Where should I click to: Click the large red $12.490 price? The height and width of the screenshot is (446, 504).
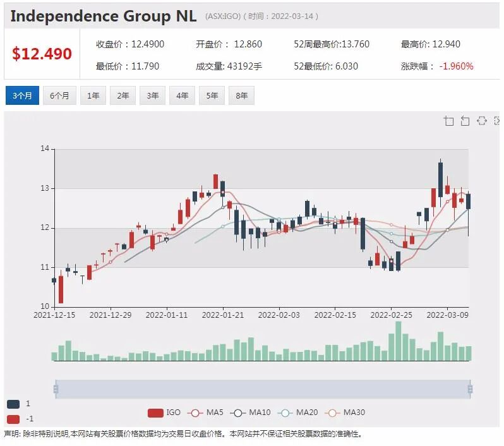tap(42, 53)
